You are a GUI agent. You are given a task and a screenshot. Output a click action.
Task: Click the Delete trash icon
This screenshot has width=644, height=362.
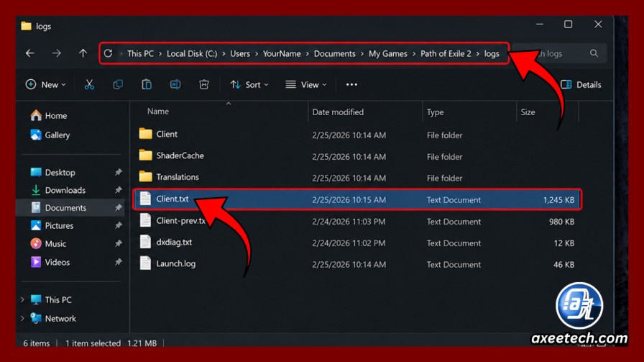pyautogui.click(x=204, y=85)
